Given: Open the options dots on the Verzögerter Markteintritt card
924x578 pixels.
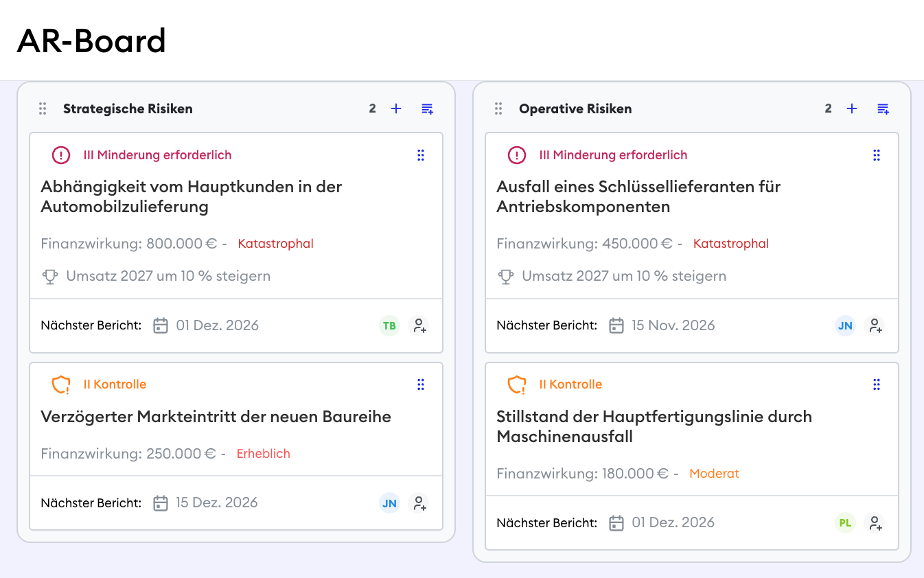Looking at the screenshot, I should point(421,384).
